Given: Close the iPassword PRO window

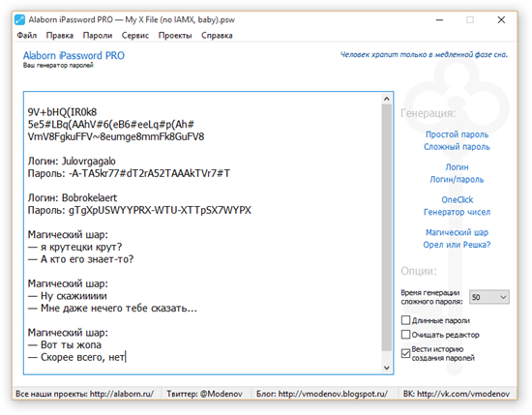Looking at the screenshot, I should coord(501,19).
